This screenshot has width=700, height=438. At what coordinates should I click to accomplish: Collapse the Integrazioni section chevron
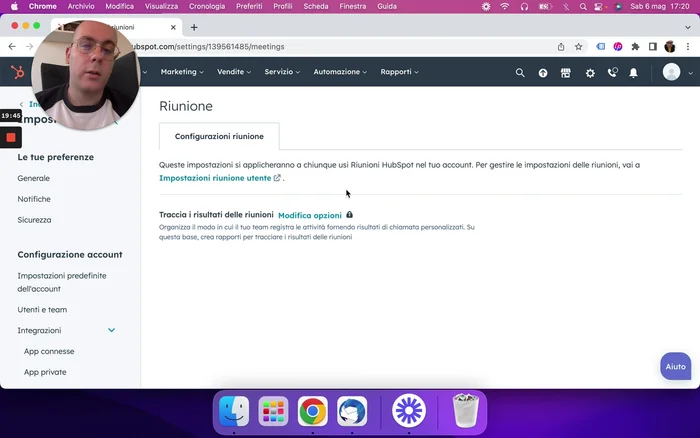click(x=112, y=330)
